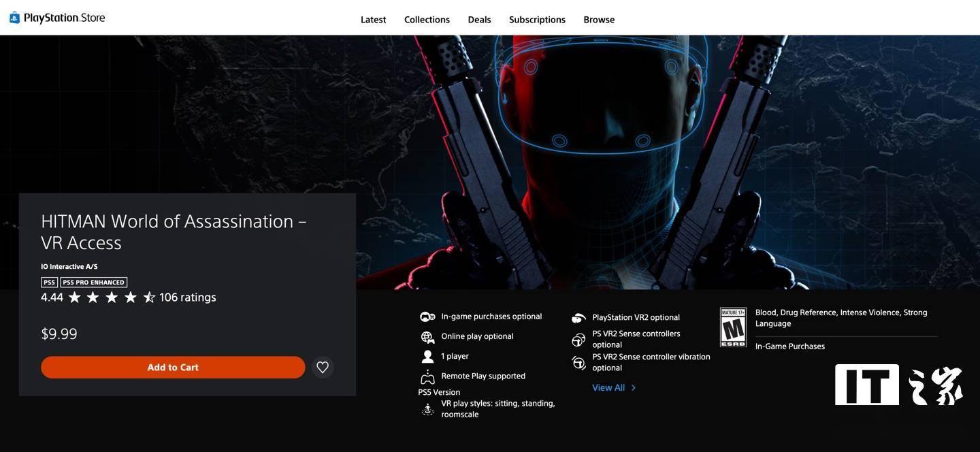Image resolution: width=980 pixels, height=452 pixels.
Task: Click the star rating row
Action: pos(112,297)
